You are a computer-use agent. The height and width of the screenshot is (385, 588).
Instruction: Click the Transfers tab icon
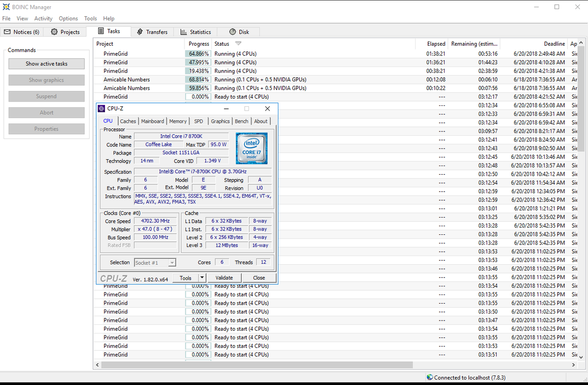140,32
